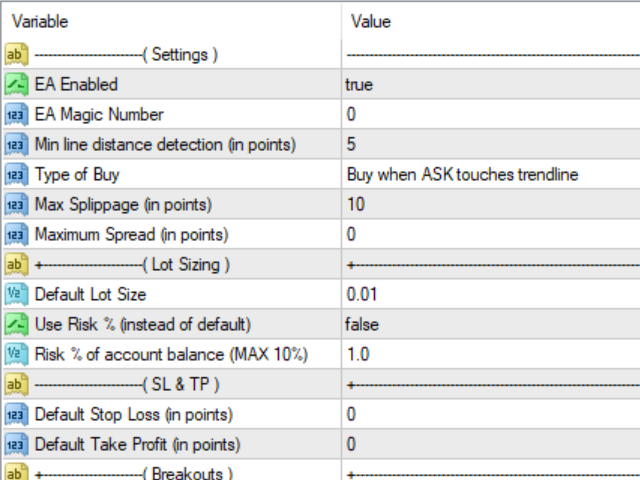Viewport: 640px width, 480px height.
Task: Click the icon next to Type of Buy
Action: pos(16,175)
